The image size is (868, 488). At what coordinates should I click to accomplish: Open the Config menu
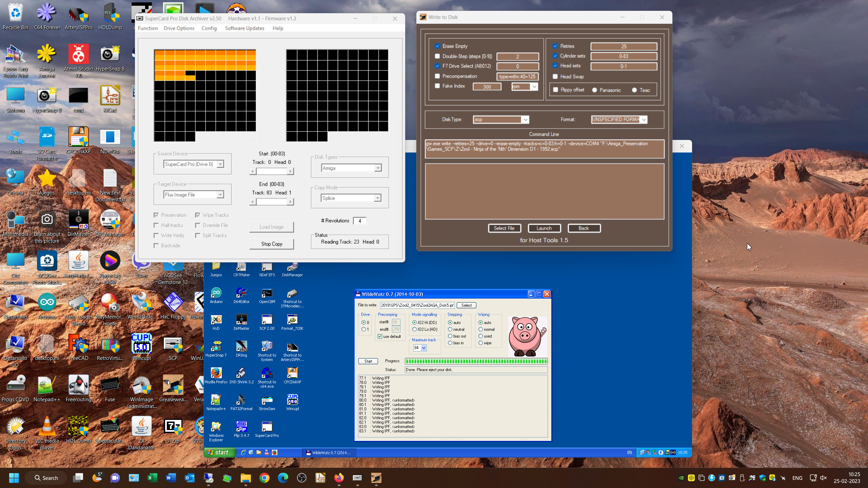209,28
